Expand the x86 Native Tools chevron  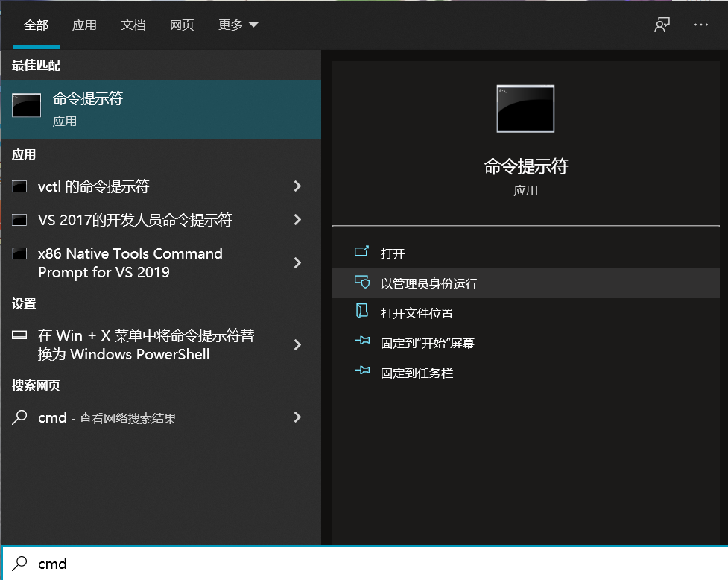point(297,263)
